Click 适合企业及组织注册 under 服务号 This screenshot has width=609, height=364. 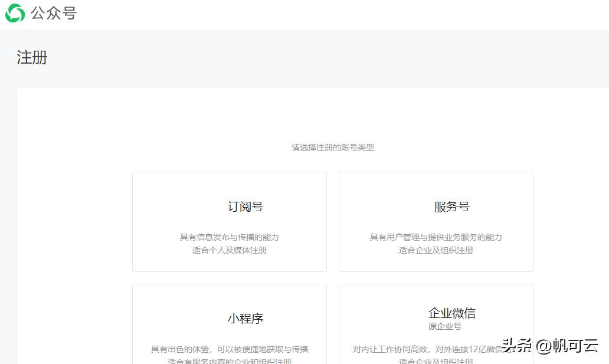tap(435, 250)
